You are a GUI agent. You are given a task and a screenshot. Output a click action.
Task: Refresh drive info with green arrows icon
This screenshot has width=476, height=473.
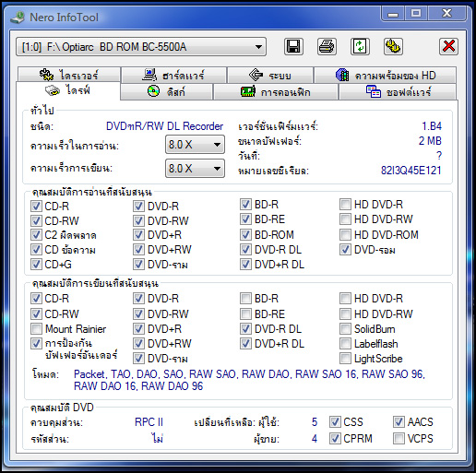[360, 47]
